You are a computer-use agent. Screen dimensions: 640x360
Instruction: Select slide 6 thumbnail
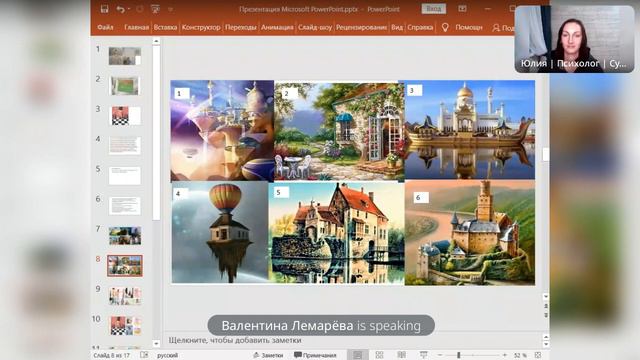[124, 205]
